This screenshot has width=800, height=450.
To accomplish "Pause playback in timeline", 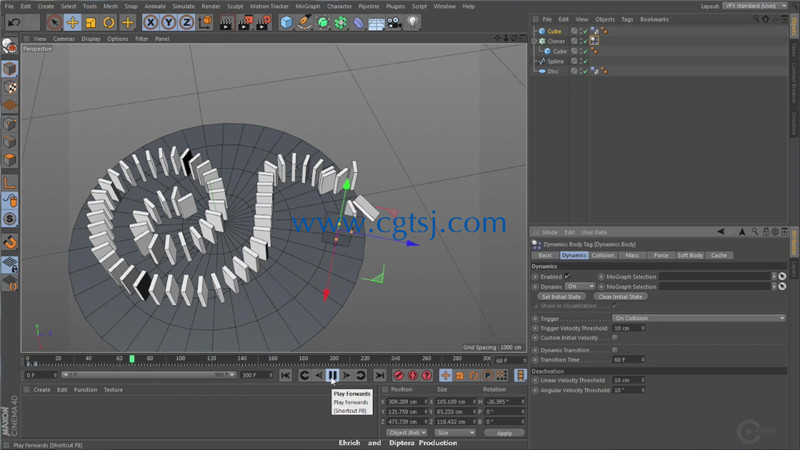I will pyautogui.click(x=333, y=376).
